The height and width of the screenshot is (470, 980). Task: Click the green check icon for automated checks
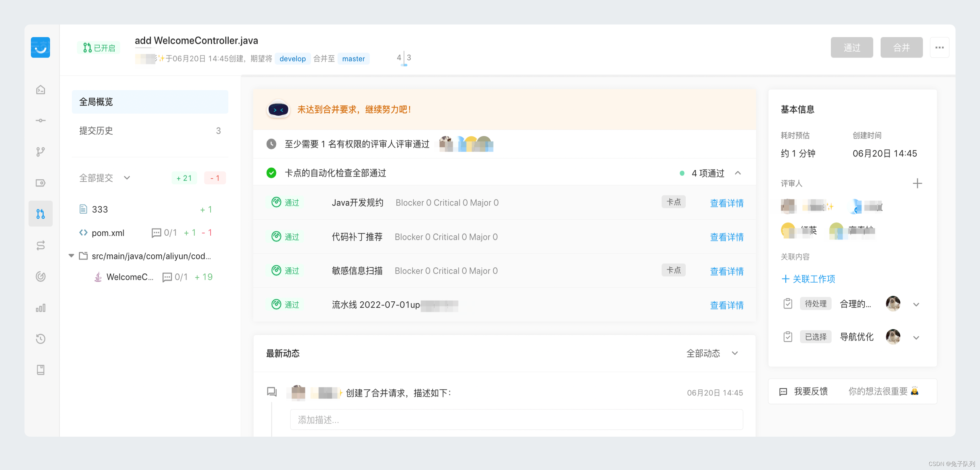click(271, 173)
